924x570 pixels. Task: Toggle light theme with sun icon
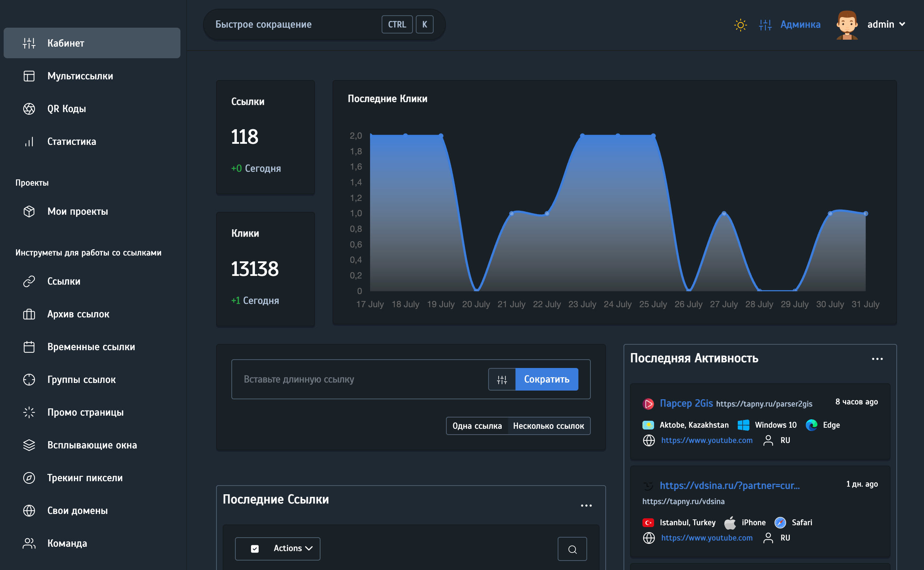(x=740, y=25)
